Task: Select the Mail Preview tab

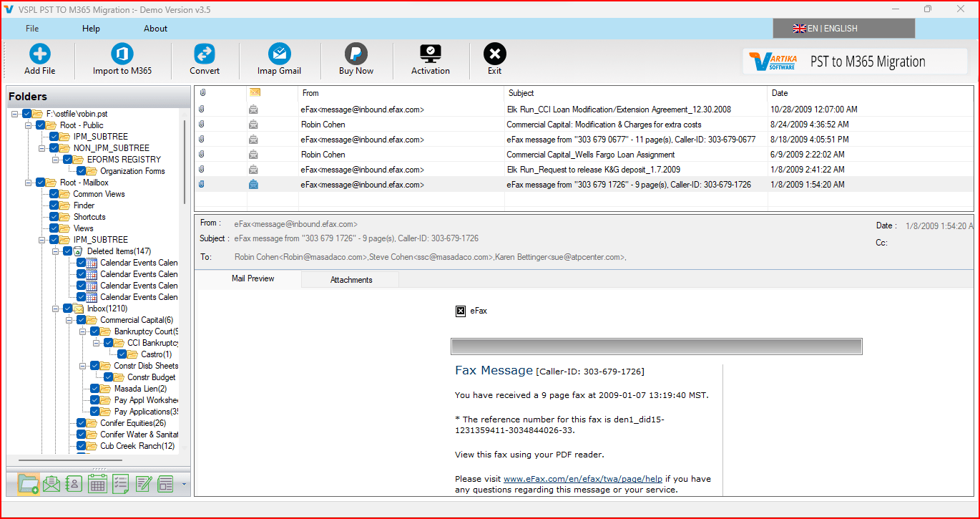Action: pyautogui.click(x=253, y=278)
